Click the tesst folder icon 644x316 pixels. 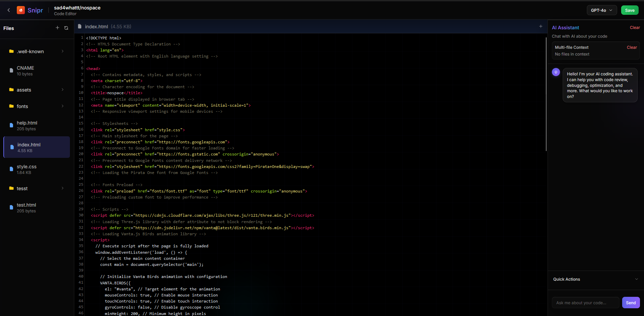(11, 188)
